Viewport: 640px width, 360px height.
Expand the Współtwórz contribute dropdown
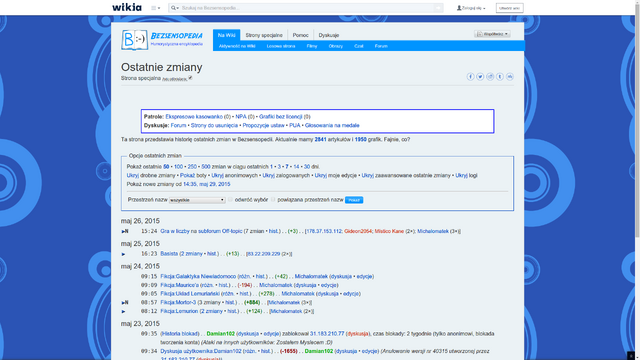tap(492, 34)
